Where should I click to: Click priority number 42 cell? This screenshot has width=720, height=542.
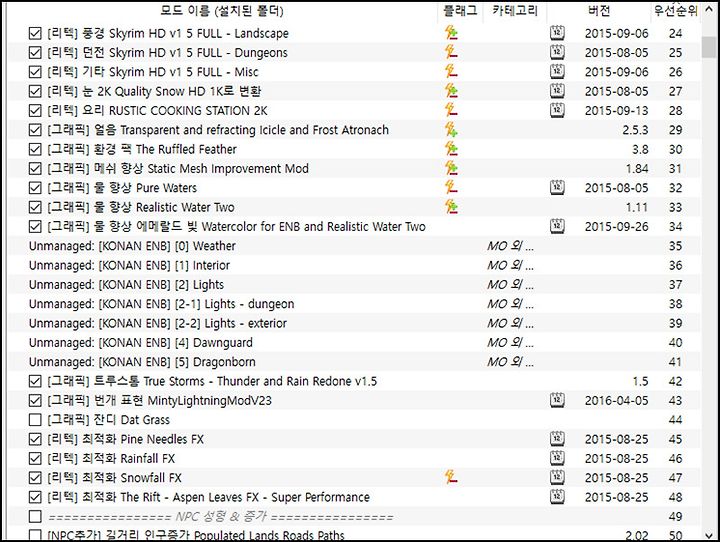(x=675, y=381)
